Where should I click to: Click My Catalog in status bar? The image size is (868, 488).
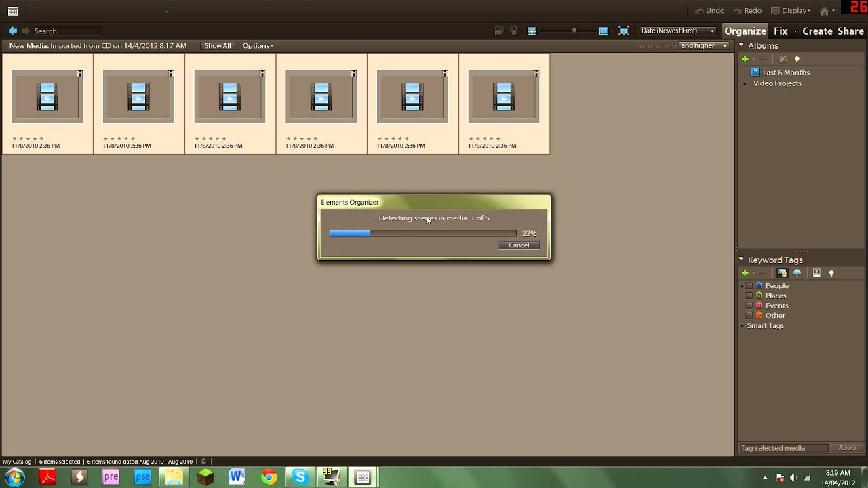[x=17, y=462]
